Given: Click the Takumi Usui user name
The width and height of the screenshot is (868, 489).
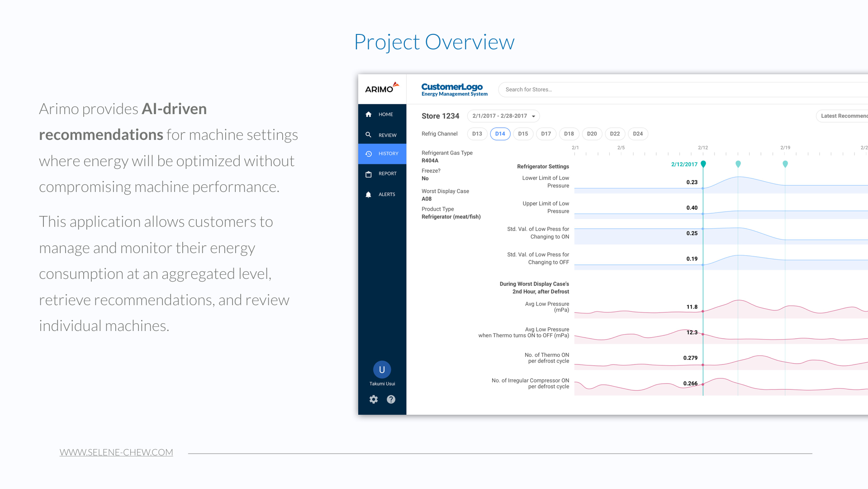Looking at the screenshot, I should [x=382, y=384].
